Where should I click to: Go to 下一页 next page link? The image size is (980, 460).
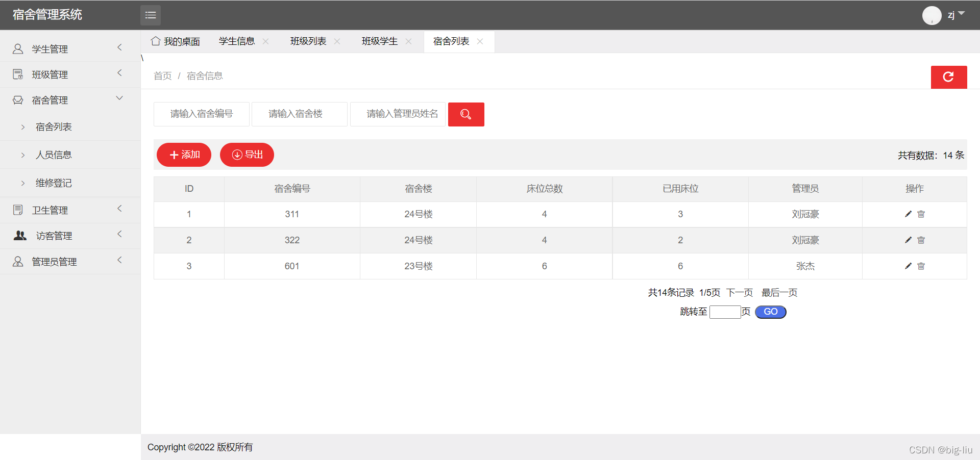740,293
